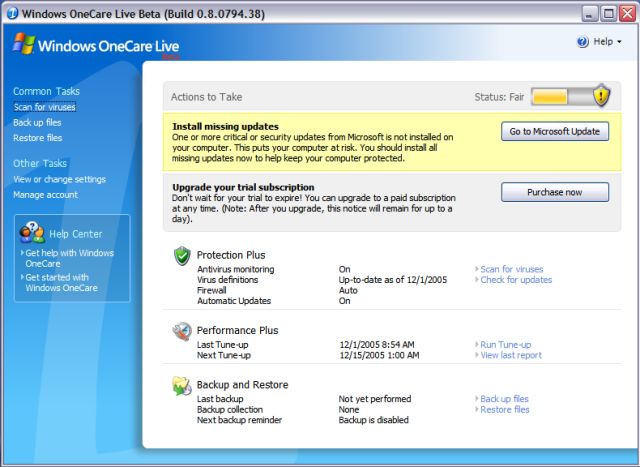
Task: Click the Backup and Restore heading
Action: [242, 385]
